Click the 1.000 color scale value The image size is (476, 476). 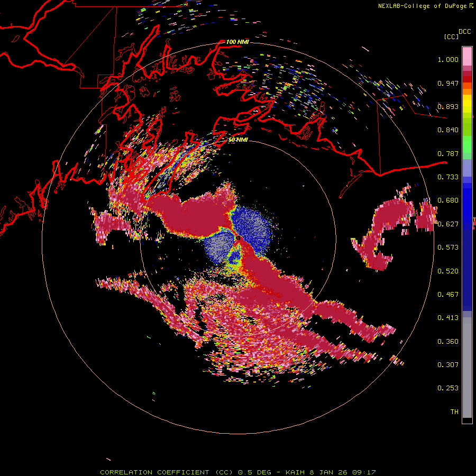click(448, 59)
